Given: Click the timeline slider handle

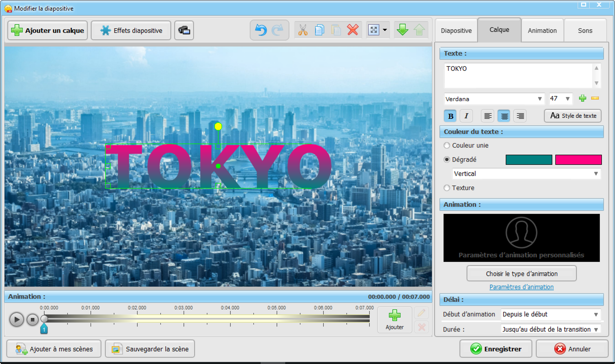Looking at the screenshot, I should click(x=44, y=318).
